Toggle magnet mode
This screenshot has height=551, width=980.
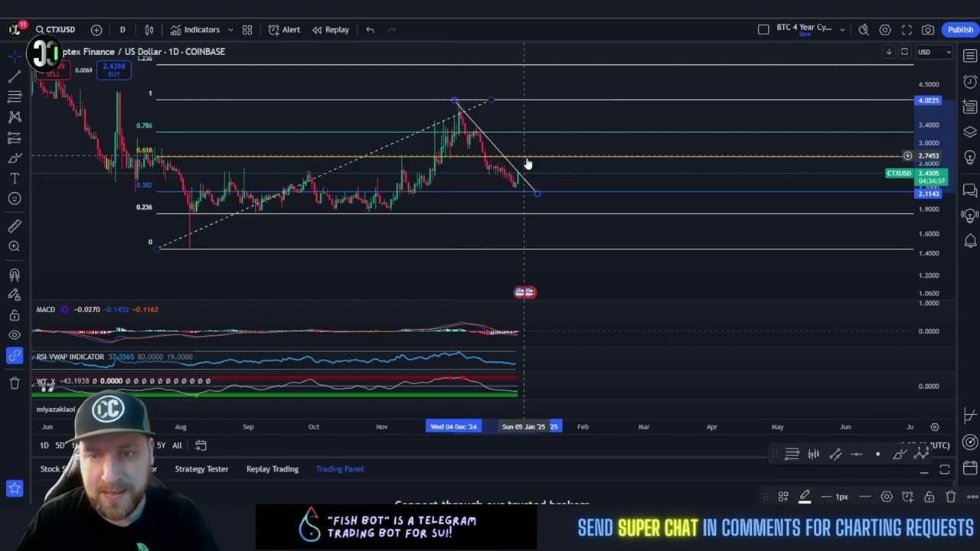15,275
